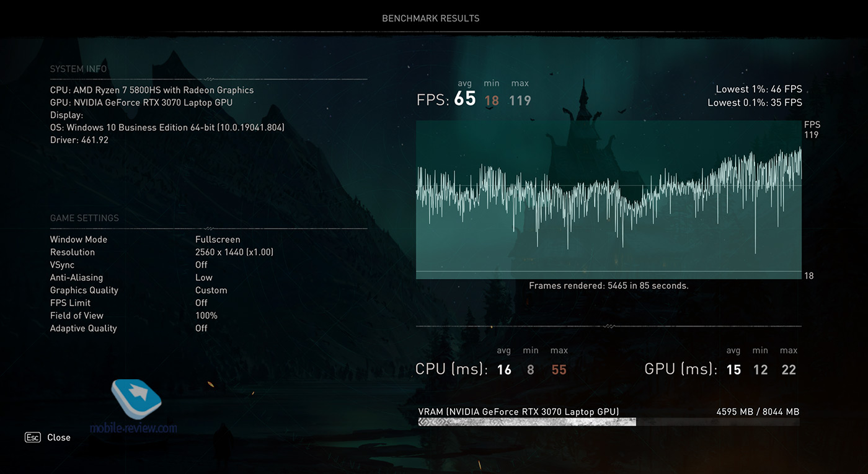Image resolution: width=868 pixels, height=474 pixels.
Task: Click the graph's 18 lower axis label
Action: point(809,276)
